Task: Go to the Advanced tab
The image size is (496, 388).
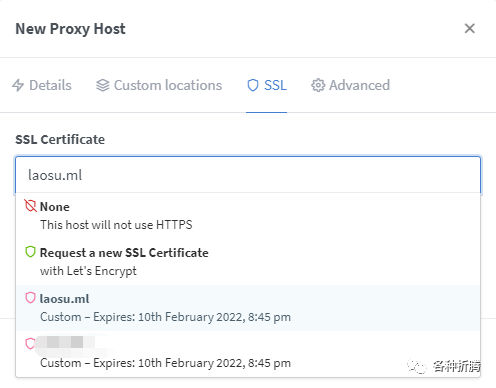Action: click(350, 85)
